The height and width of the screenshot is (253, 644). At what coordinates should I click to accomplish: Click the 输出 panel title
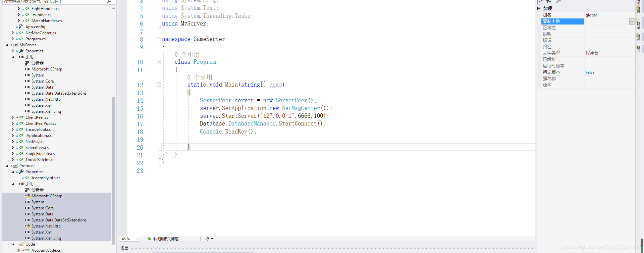click(124, 248)
